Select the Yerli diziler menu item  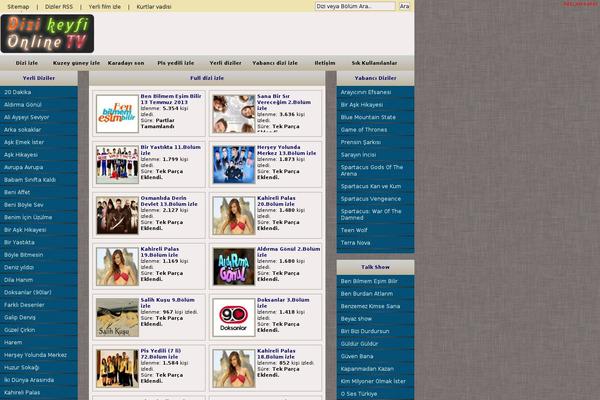point(225,63)
